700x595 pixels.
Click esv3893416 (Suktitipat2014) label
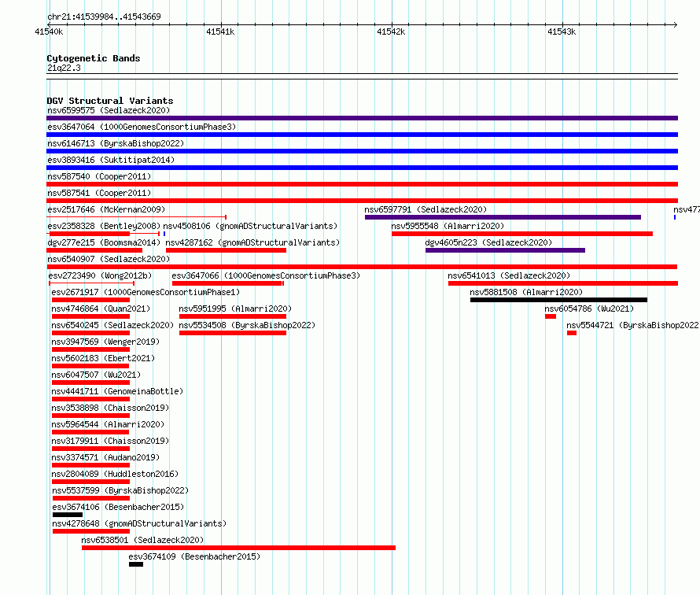click(111, 160)
